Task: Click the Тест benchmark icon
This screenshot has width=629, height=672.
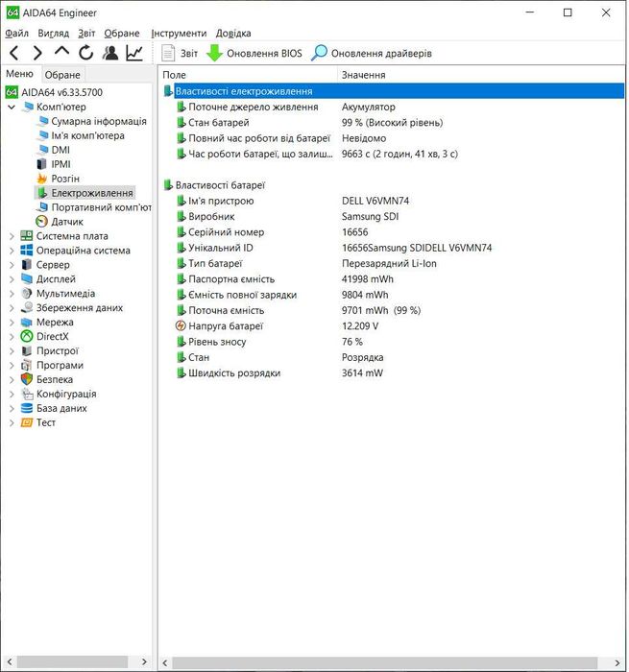Action: (27, 422)
